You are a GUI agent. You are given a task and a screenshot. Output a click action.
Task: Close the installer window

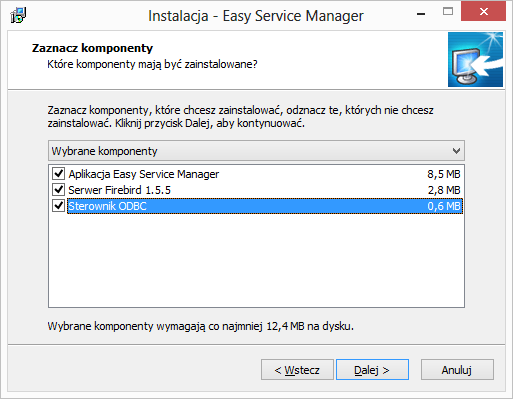pyautogui.click(x=483, y=12)
